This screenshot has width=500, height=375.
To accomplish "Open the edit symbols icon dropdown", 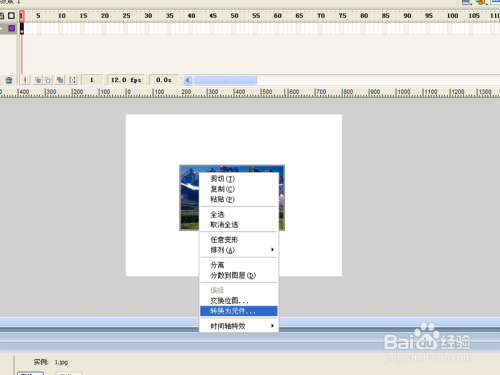I will 481,2.
